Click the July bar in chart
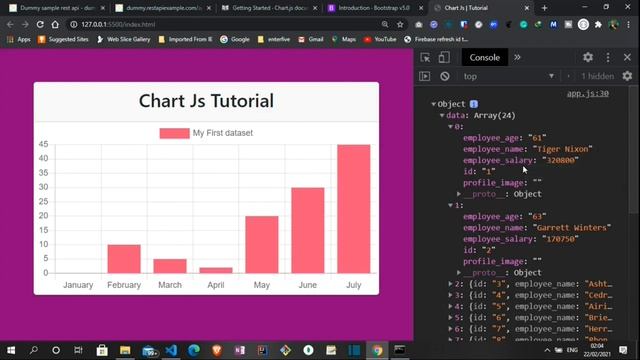This screenshot has width=640, height=360. pyautogui.click(x=353, y=209)
